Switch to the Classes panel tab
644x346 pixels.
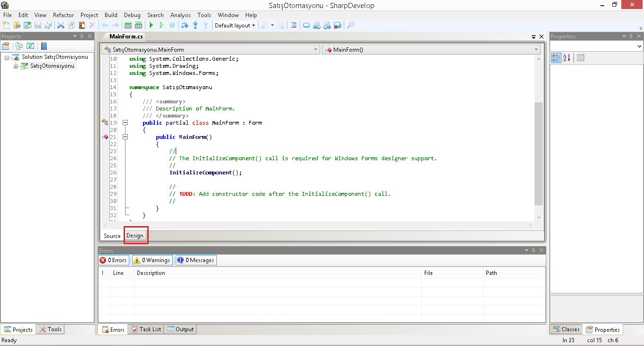[x=566, y=329]
